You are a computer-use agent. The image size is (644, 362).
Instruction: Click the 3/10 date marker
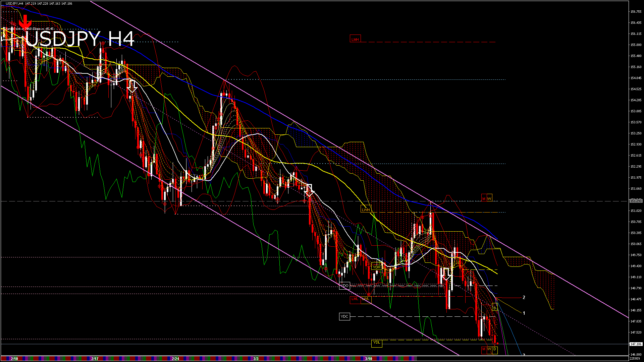(369, 359)
